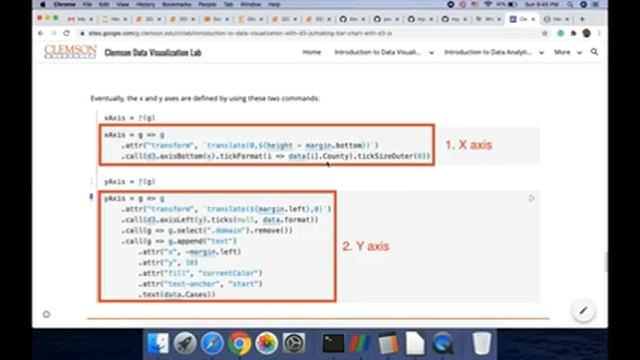Click the 'yAxis = f(g)' output line

[129, 182]
